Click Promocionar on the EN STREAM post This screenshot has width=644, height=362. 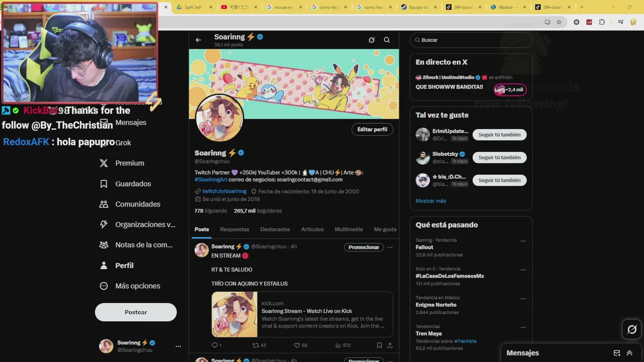364,247
